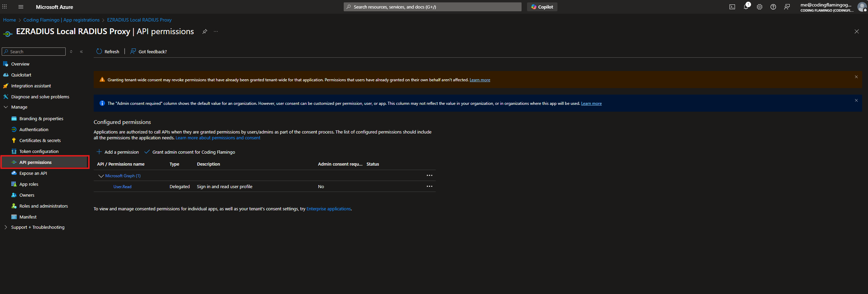
Task: Open ellipsis menu for User.Read row
Action: click(430, 186)
